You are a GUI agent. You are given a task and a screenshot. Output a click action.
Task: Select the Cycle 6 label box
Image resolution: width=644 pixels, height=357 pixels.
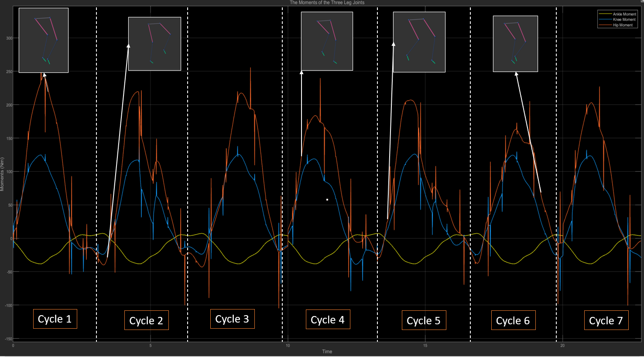point(513,321)
